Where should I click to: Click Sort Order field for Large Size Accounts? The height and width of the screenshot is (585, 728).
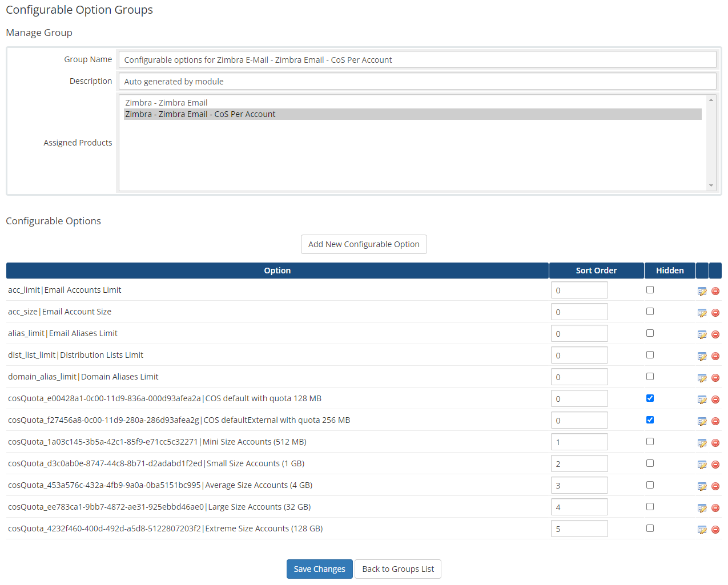click(x=579, y=506)
